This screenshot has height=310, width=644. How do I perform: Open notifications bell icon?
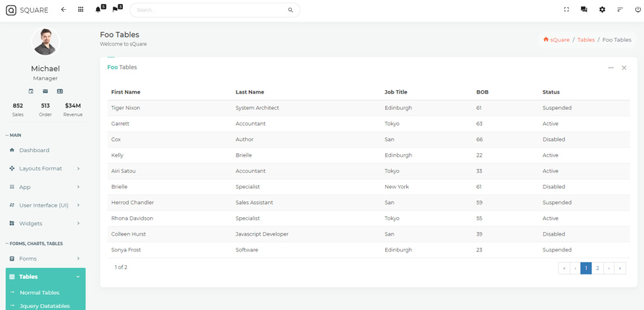[x=98, y=10]
